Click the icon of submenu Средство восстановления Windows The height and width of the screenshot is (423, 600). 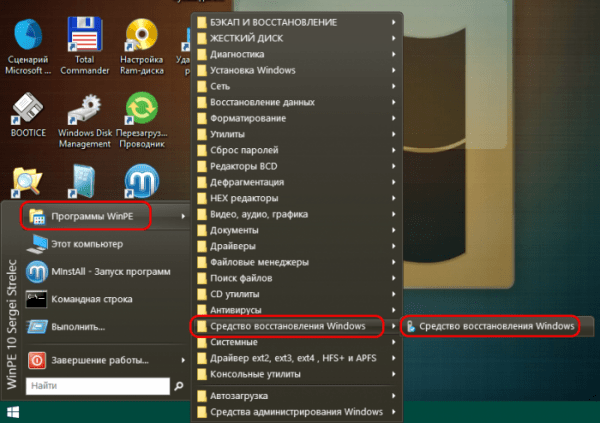[411, 326]
